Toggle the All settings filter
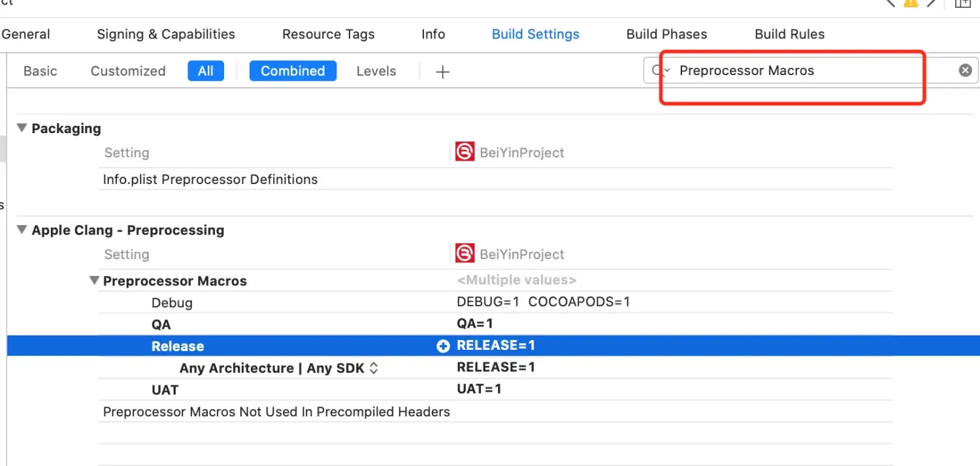 pos(205,70)
